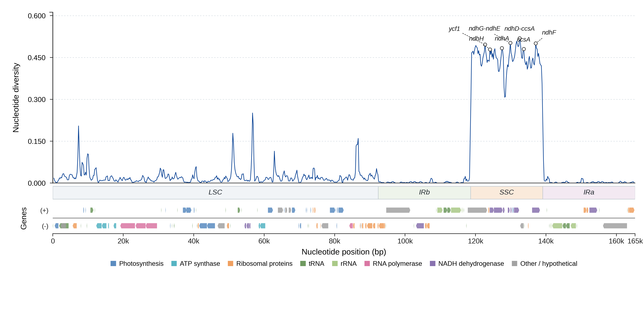
Task: Click the 'RNA polymerase' legend label
Action: [397, 264]
